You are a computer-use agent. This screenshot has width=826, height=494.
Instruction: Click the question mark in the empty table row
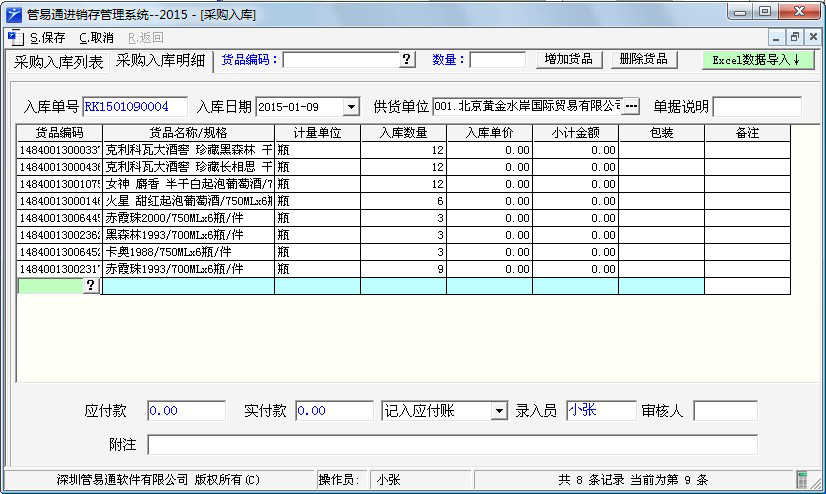click(90, 286)
